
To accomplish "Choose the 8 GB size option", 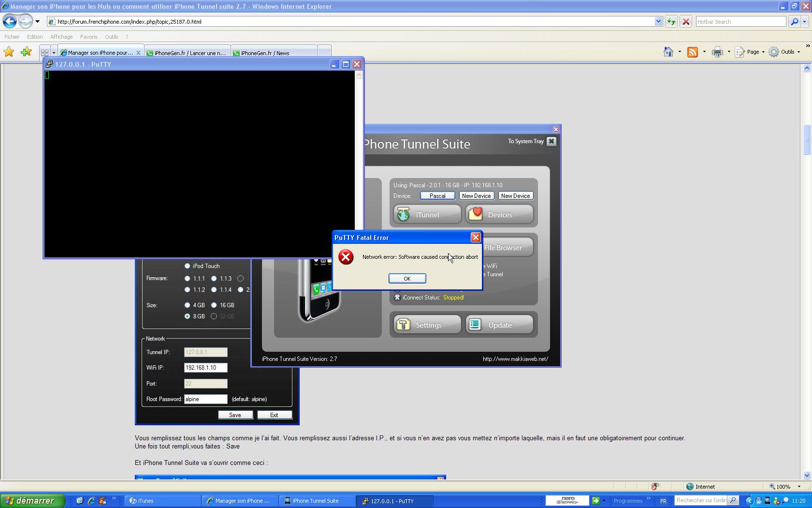I will pos(187,316).
